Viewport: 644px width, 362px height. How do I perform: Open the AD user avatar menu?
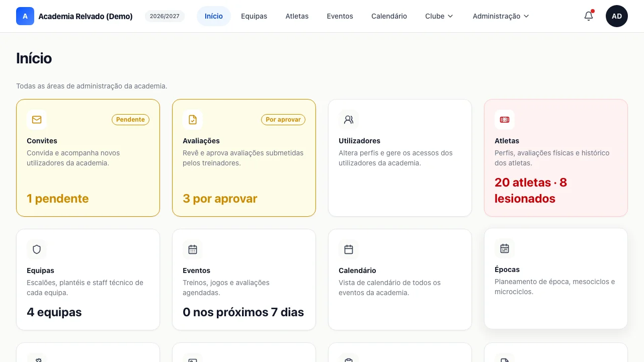tap(617, 16)
